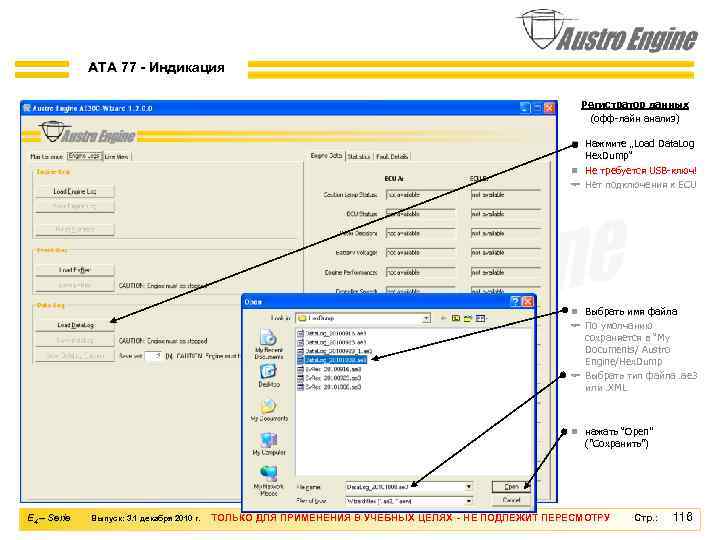720x540 pixels.
Task: Close the Open dialog with the red X
Action: click(x=528, y=301)
